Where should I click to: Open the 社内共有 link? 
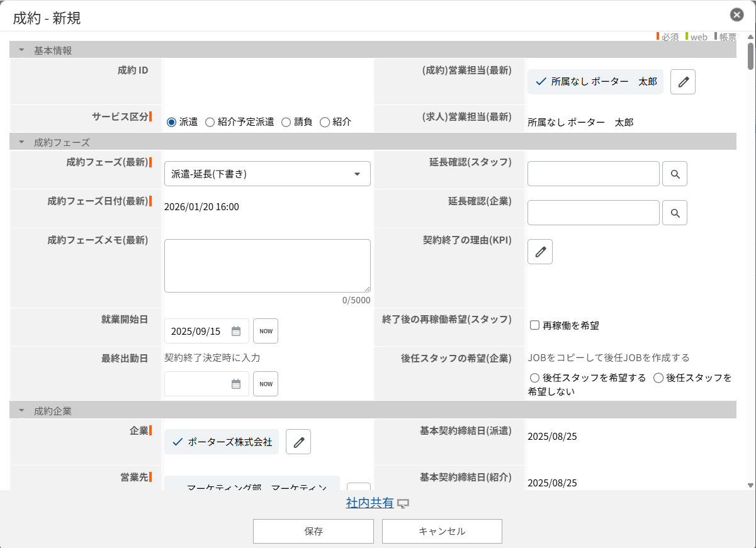pyautogui.click(x=370, y=503)
